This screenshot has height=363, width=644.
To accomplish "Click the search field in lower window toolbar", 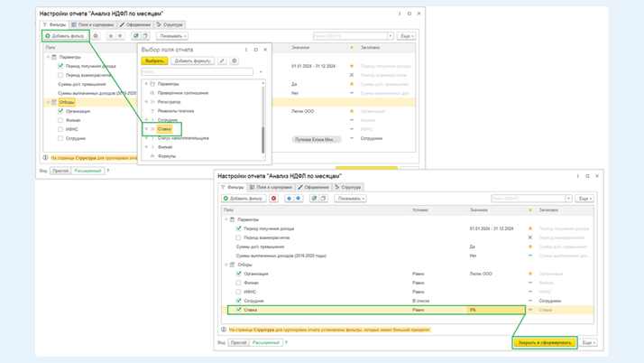I will (528, 199).
